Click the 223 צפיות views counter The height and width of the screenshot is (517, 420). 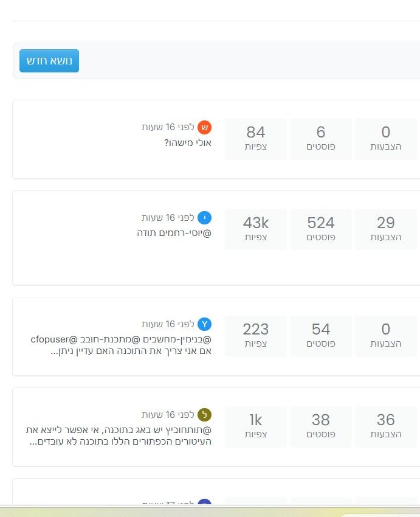(x=256, y=336)
